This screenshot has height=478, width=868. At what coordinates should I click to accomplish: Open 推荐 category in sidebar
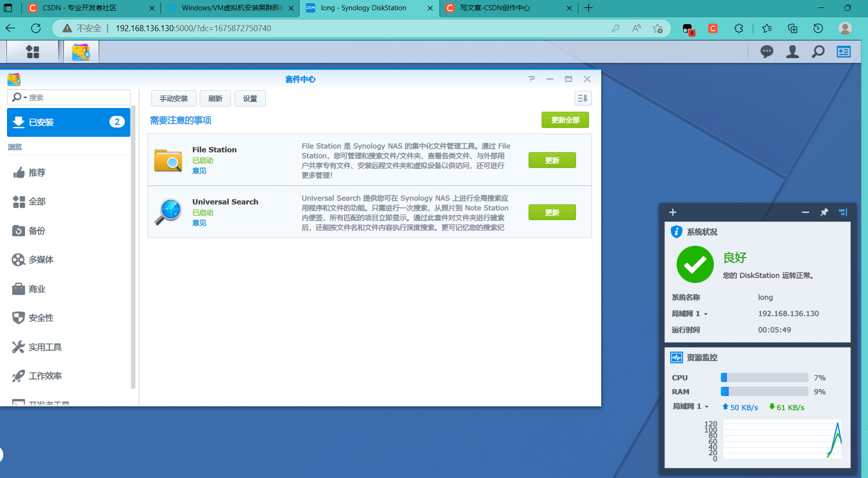[68, 173]
